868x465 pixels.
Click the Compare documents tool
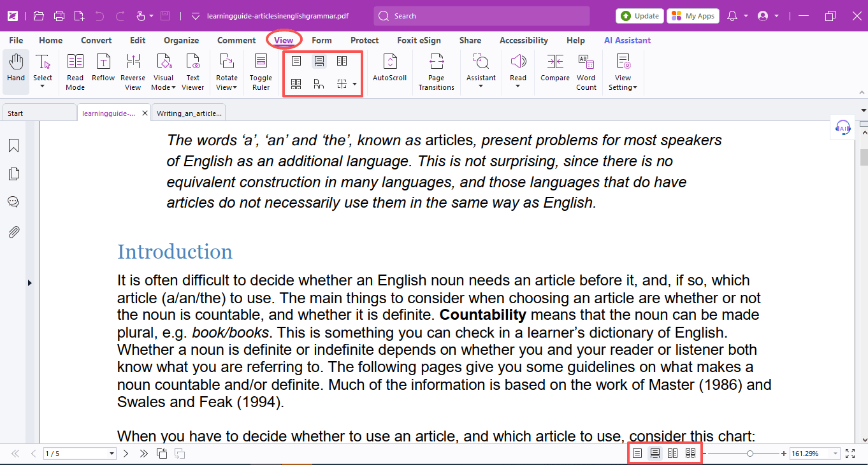(555, 68)
